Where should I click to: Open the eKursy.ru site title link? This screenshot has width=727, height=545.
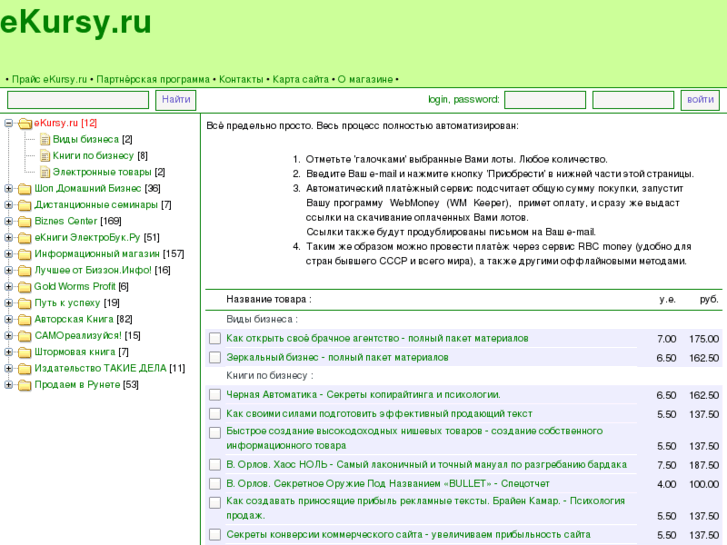point(76,22)
